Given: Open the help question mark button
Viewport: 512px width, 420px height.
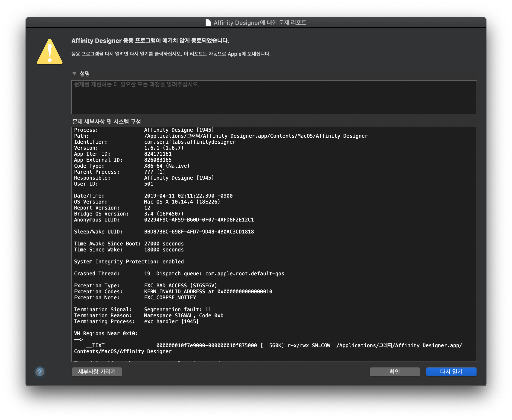Looking at the screenshot, I should [x=40, y=372].
